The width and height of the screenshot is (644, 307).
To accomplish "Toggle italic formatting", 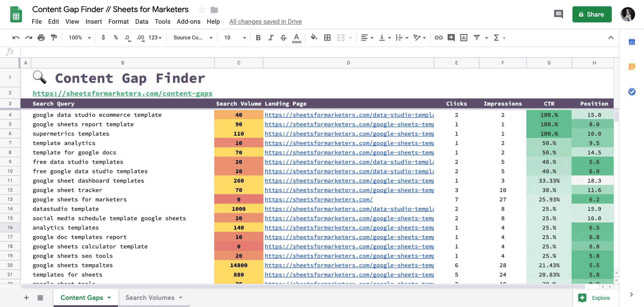I will pos(271,38).
